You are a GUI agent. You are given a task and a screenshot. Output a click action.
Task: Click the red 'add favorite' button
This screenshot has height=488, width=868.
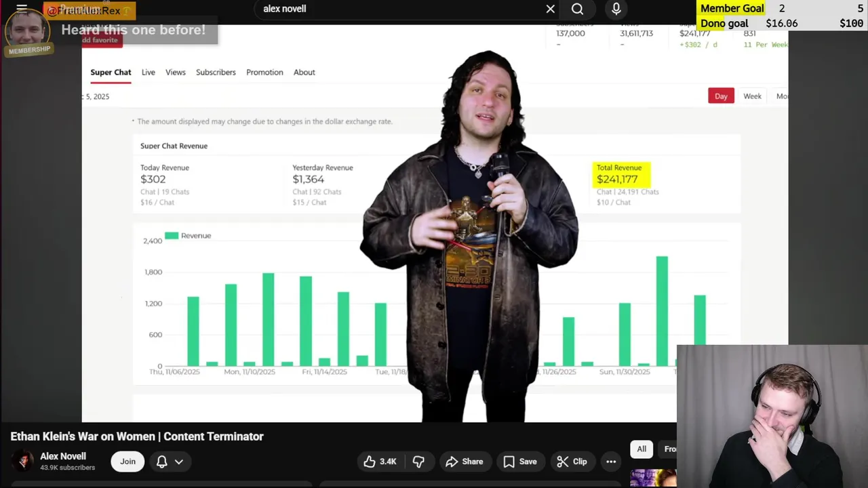click(x=100, y=40)
